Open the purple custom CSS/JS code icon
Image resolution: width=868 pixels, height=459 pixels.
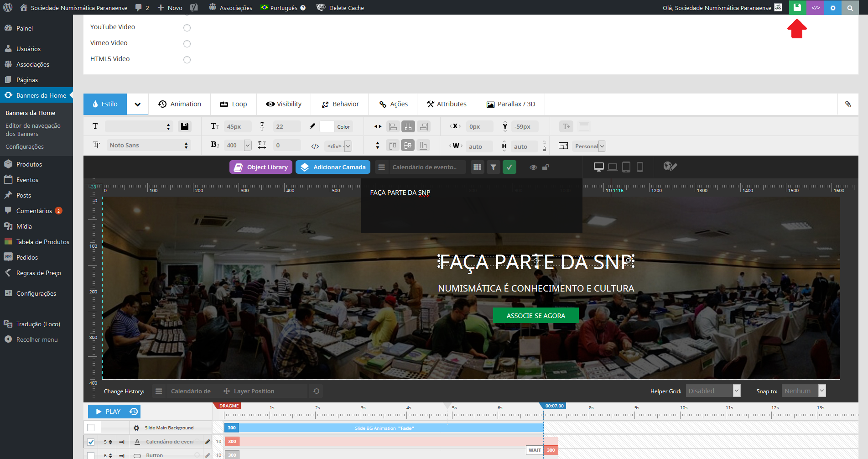coord(815,7)
